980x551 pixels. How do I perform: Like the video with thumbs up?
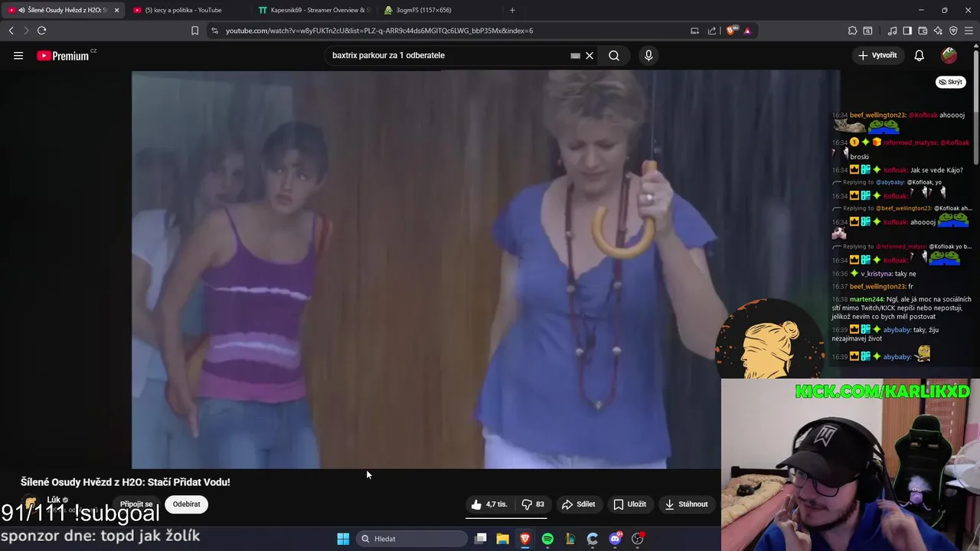point(489,504)
